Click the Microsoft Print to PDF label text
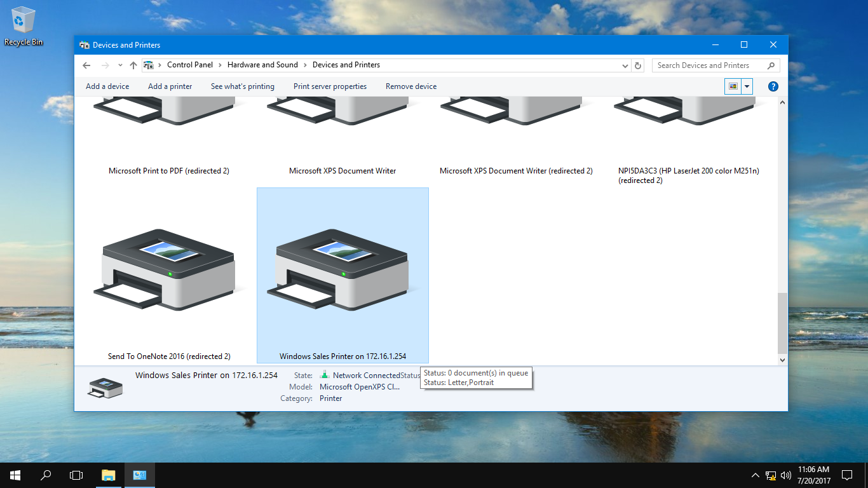Image resolution: width=868 pixels, height=488 pixels. click(169, 171)
